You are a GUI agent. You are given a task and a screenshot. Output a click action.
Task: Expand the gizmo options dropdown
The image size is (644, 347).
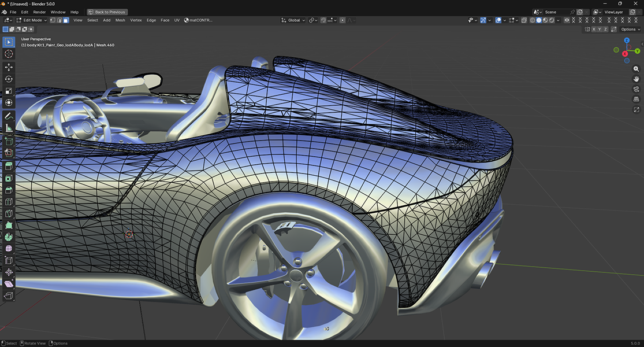[x=489, y=20]
